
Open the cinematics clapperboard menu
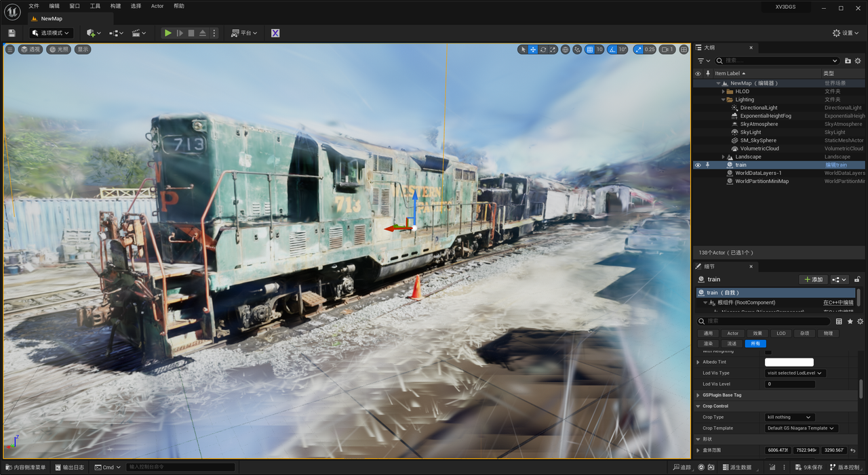tap(139, 33)
